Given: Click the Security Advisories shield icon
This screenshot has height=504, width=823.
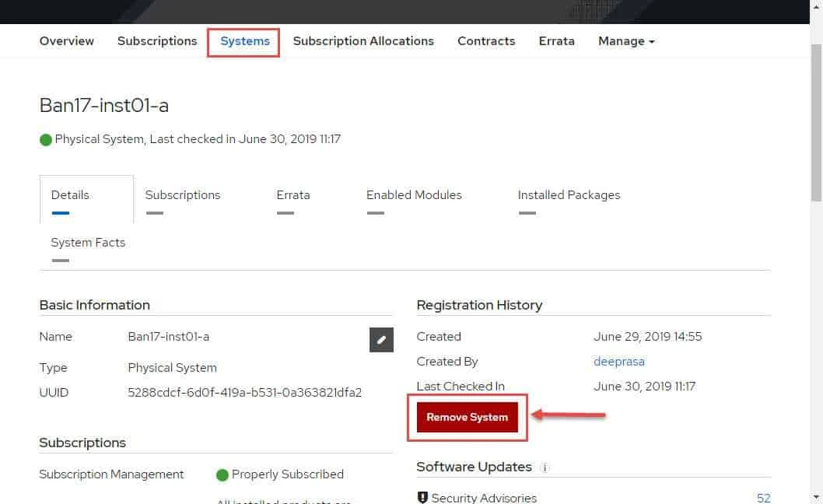Looking at the screenshot, I should tap(422, 497).
